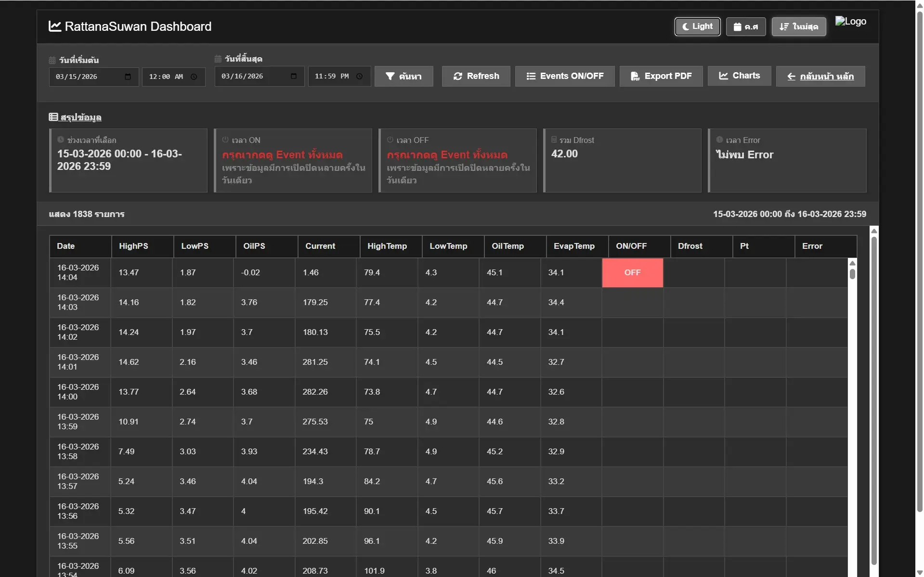Viewport: 924px width, 577px height.
Task: Follow the กลับหน้า หลัก back link
Action: (x=820, y=77)
